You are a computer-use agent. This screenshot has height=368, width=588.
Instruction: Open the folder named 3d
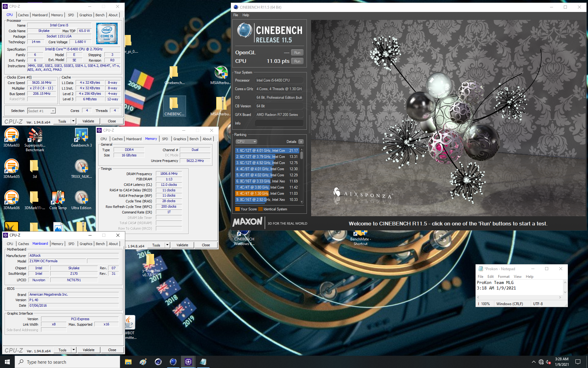pos(34,169)
